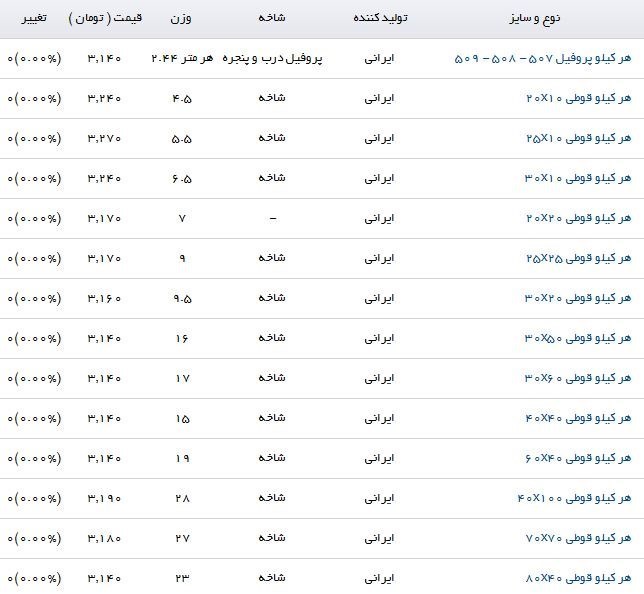Select price ۳,۱۴۰ in ۴۰x۴۰ row
The width and height of the screenshot is (644, 594).
[104, 419]
